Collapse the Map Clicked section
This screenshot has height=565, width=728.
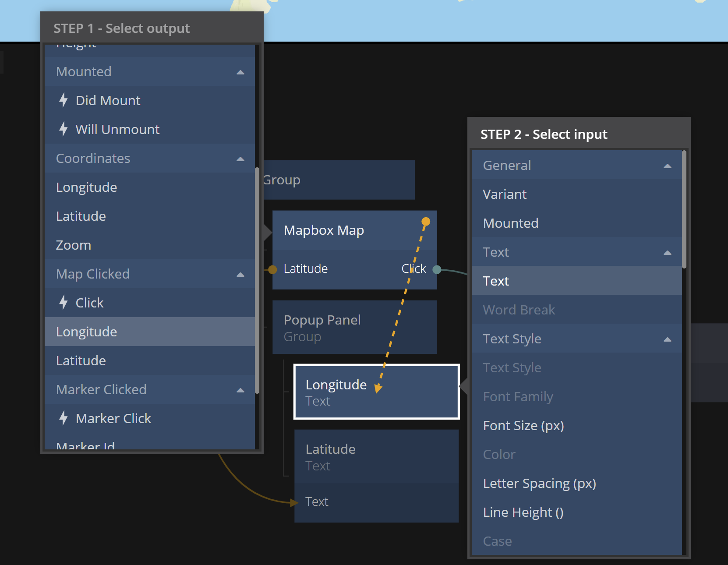point(240,274)
